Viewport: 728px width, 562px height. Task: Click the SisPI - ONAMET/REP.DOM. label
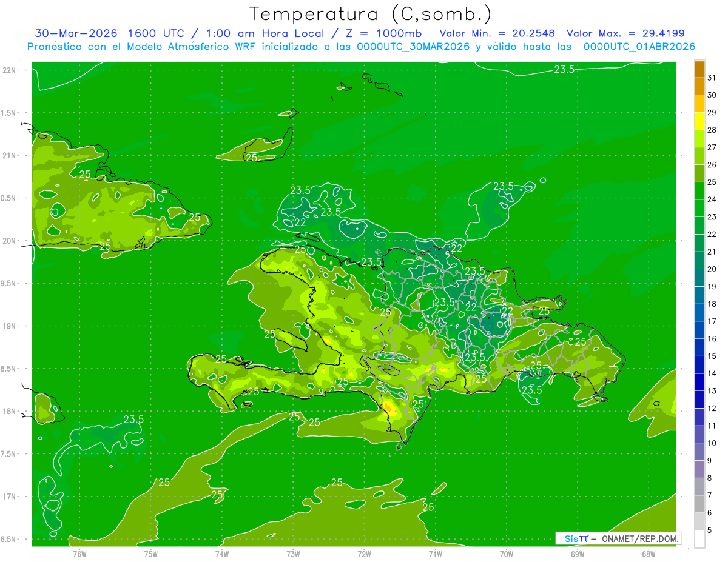pos(618,538)
